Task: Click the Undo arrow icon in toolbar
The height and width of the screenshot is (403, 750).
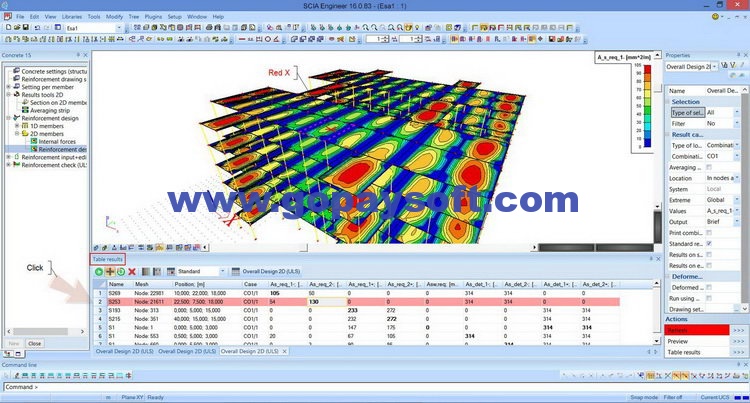Action: click(x=37, y=28)
